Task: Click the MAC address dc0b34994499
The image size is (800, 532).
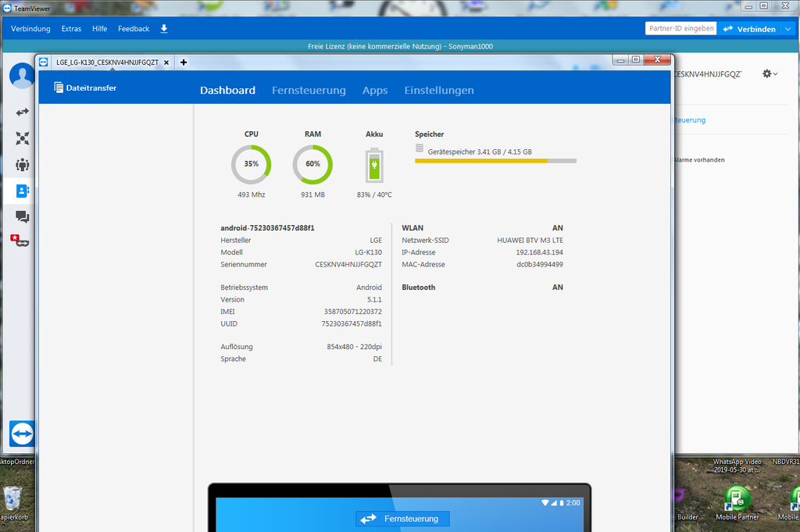Action: [x=540, y=265]
